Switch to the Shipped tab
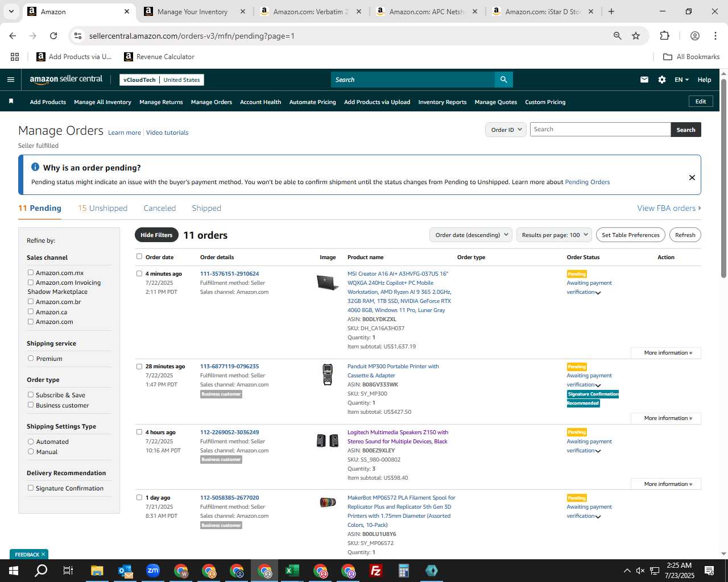This screenshot has height=582, width=728. click(206, 208)
